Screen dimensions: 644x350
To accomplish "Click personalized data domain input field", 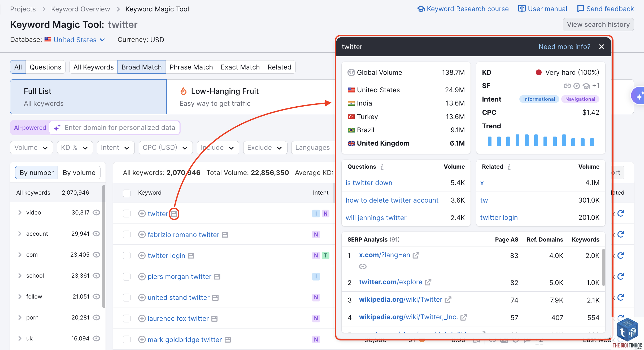I will [115, 128].
